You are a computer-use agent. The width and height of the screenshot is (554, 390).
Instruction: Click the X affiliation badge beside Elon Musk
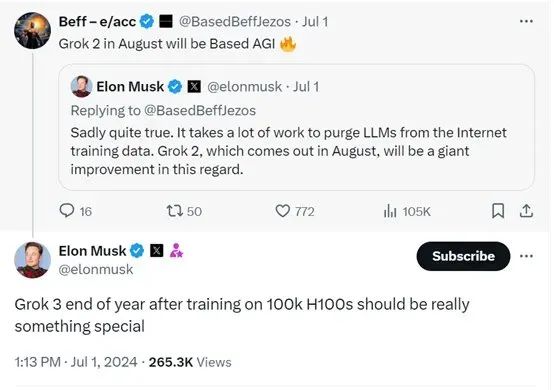157,250
